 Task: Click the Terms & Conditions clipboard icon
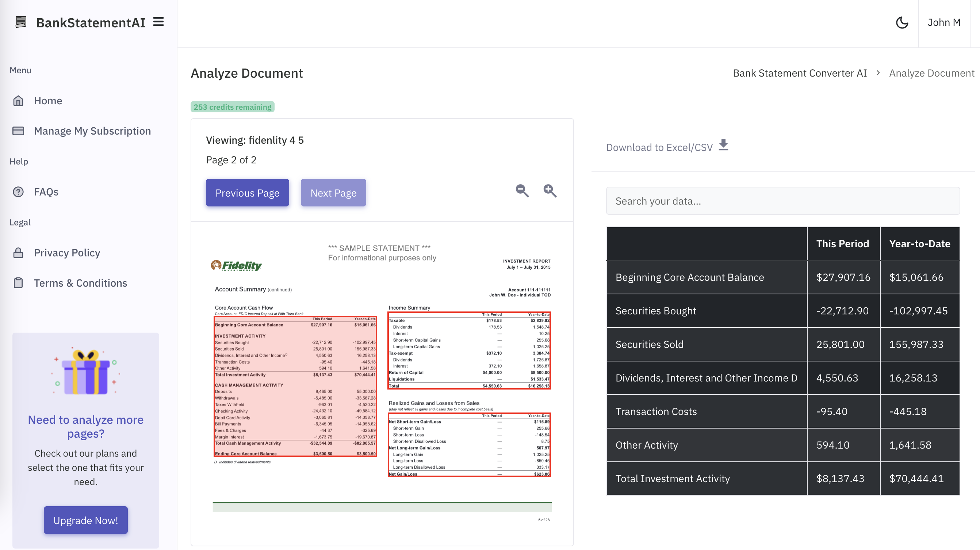coord(18,283)
